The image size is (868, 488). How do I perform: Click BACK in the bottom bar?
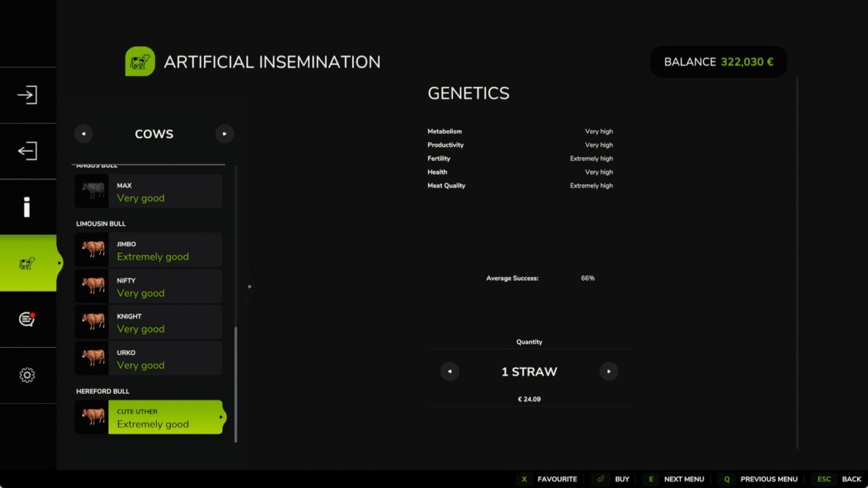[x=851, y=479]
